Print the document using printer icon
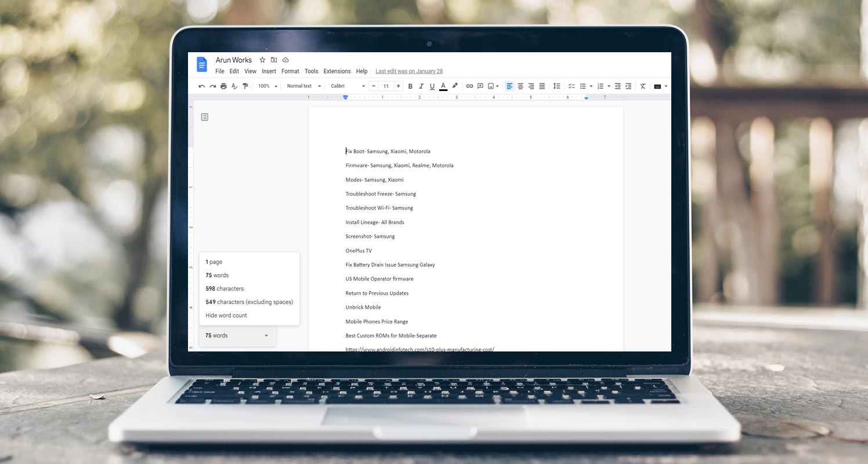This screenshot has height=464, width=868. [223, 86]
